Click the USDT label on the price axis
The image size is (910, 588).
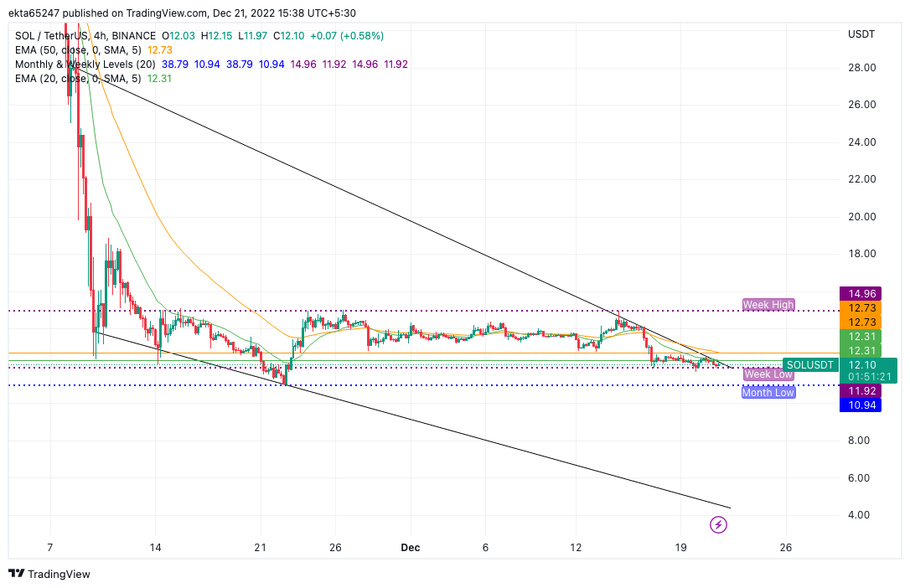(x=861, y=34)
